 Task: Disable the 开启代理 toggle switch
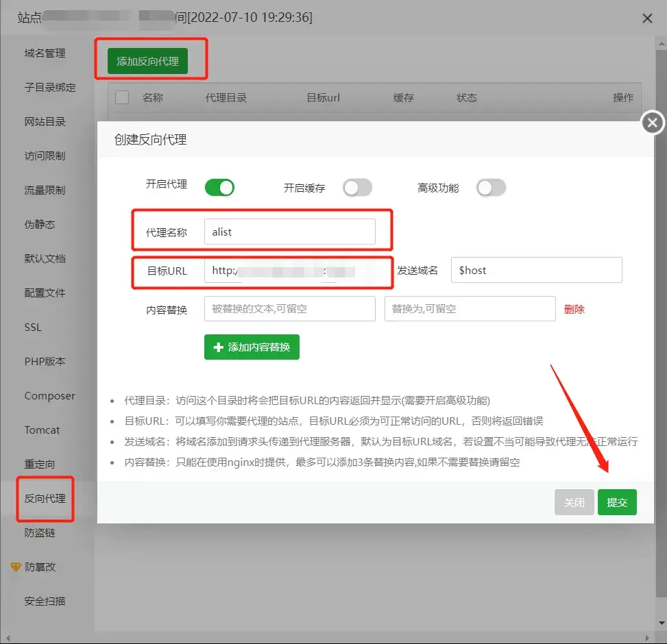pos(219,188)
